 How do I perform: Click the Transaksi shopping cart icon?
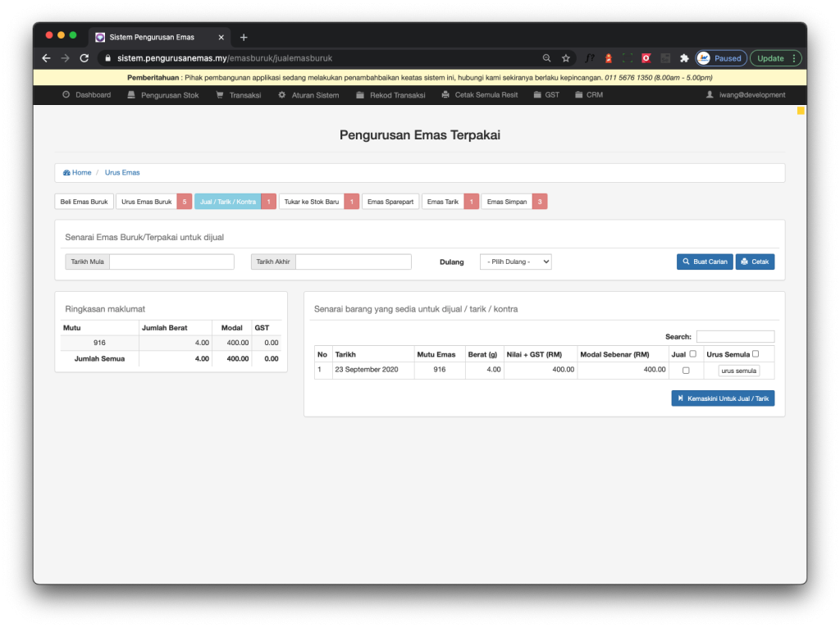220,95
